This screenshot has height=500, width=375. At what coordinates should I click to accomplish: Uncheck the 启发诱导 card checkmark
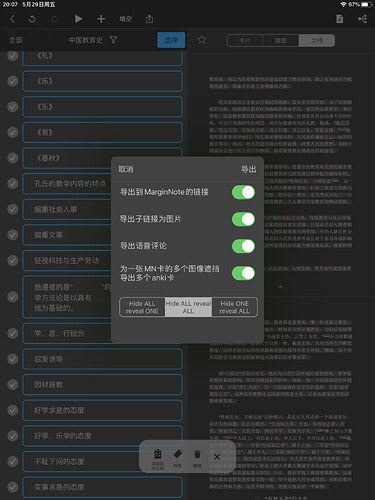13,359
